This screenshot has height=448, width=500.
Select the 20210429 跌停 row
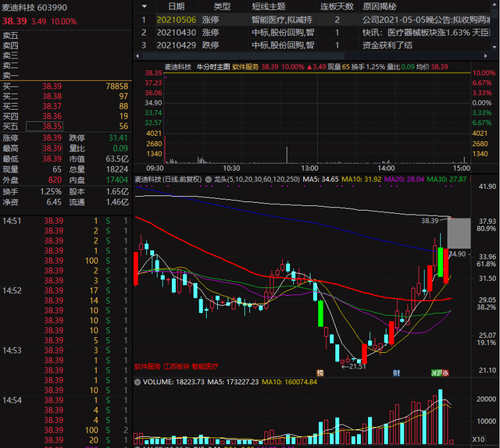pos(312,45)
